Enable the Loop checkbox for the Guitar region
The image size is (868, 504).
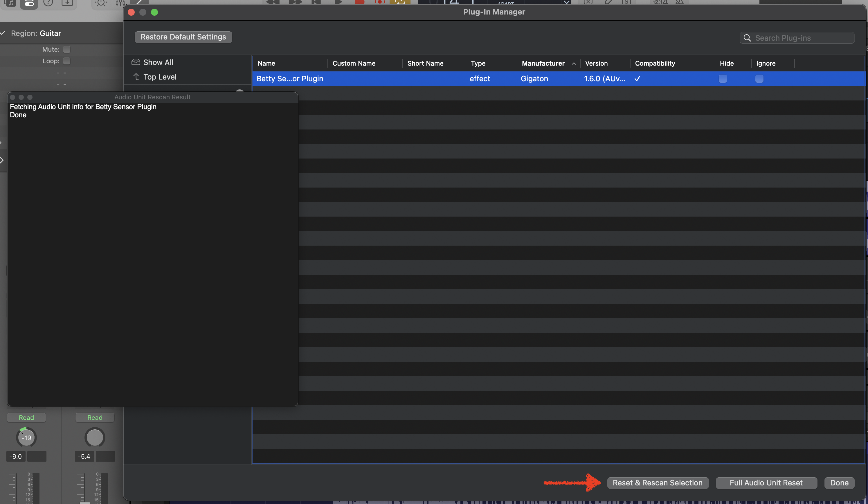67,61
